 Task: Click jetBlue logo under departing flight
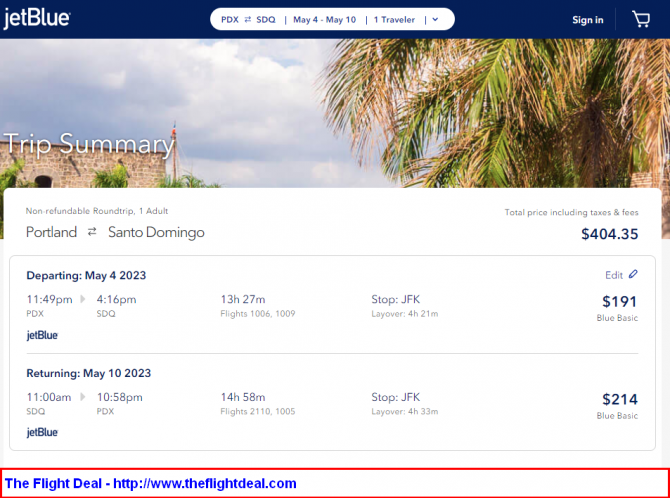[42, 335]
